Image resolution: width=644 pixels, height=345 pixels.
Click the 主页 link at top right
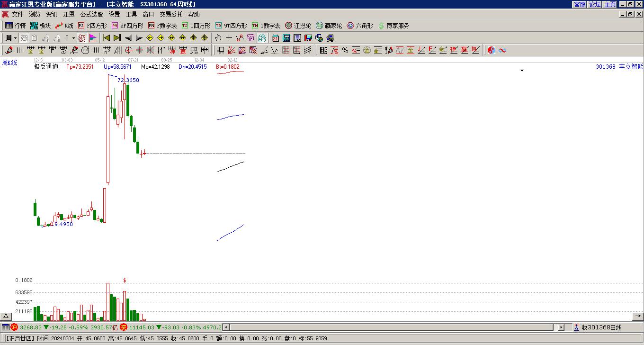[x=610, y=4]
